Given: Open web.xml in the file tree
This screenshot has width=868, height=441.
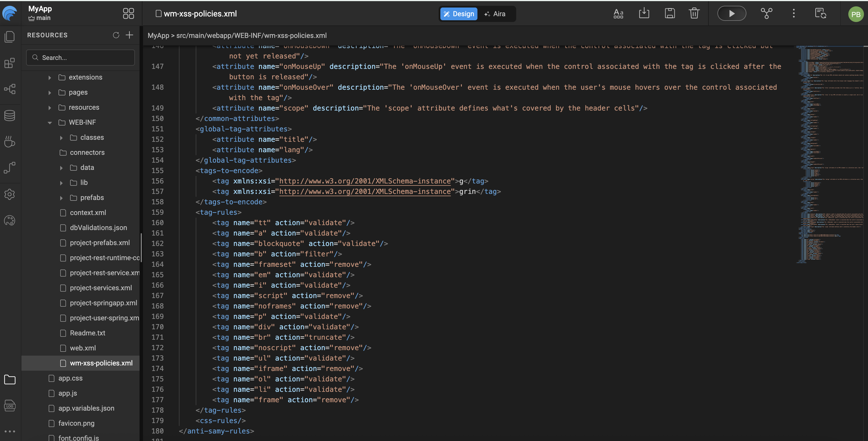Looking at the screenshot, I should click(83, 348).
